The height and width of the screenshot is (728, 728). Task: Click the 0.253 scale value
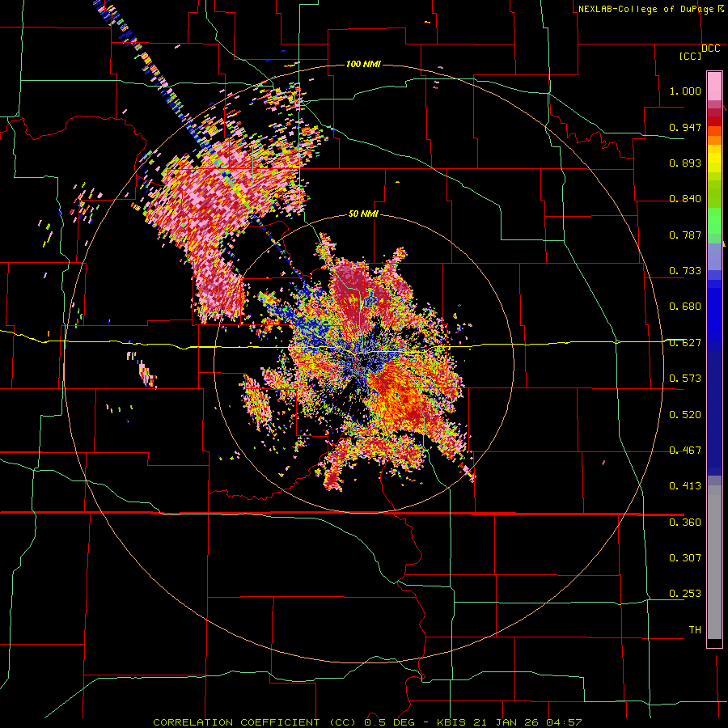685,594
